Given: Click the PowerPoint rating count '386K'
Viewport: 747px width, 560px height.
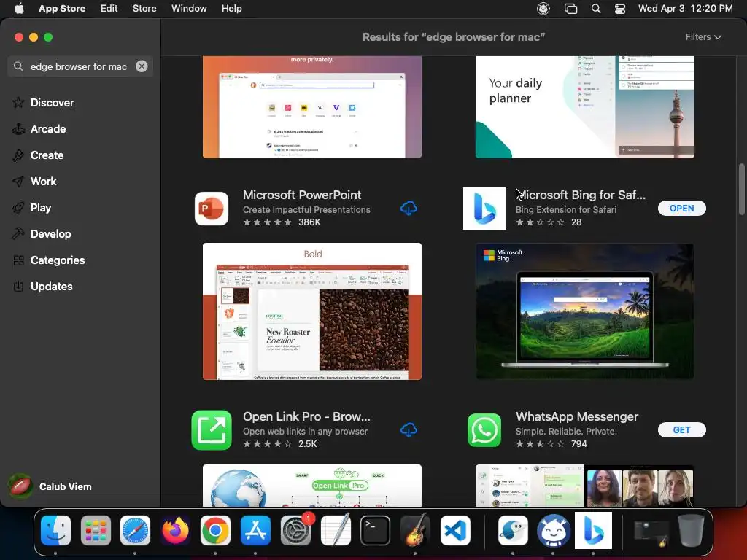Looking at the screenshot, I should pyautogui.click(x=309, y=222).
